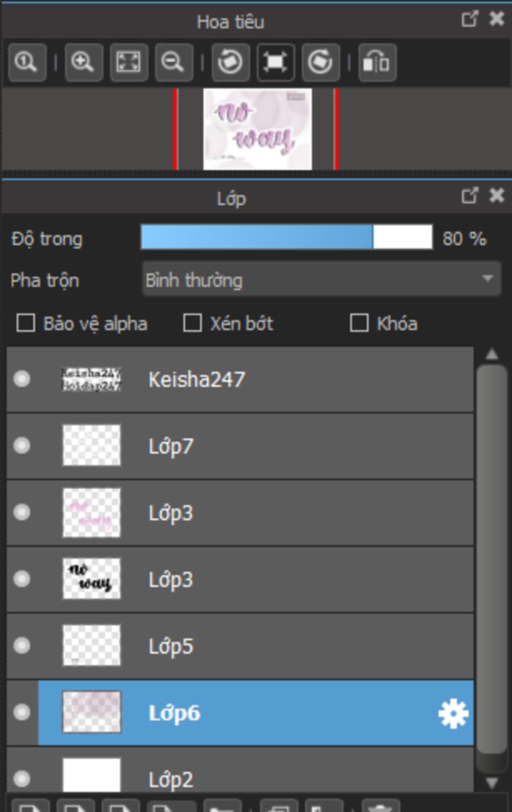Open settings gear for Lớp6 layer
This screenshot has width=512, height=812.
453,713
